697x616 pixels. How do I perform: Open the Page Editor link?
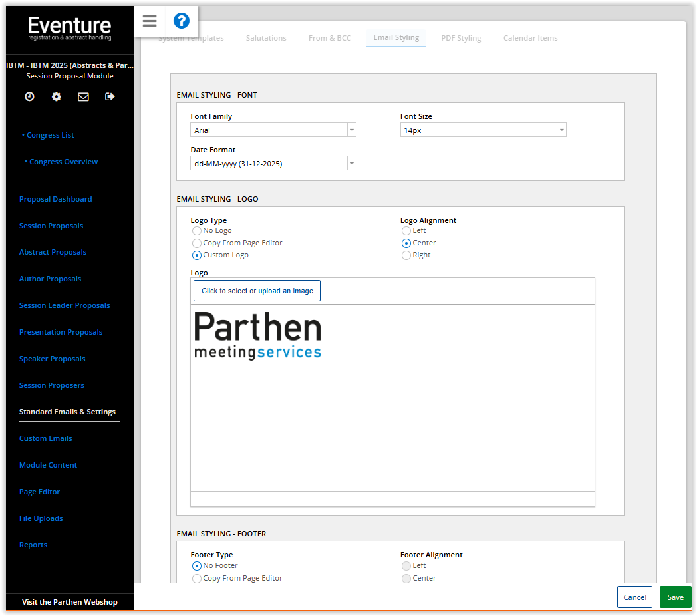tap(39, 492)
